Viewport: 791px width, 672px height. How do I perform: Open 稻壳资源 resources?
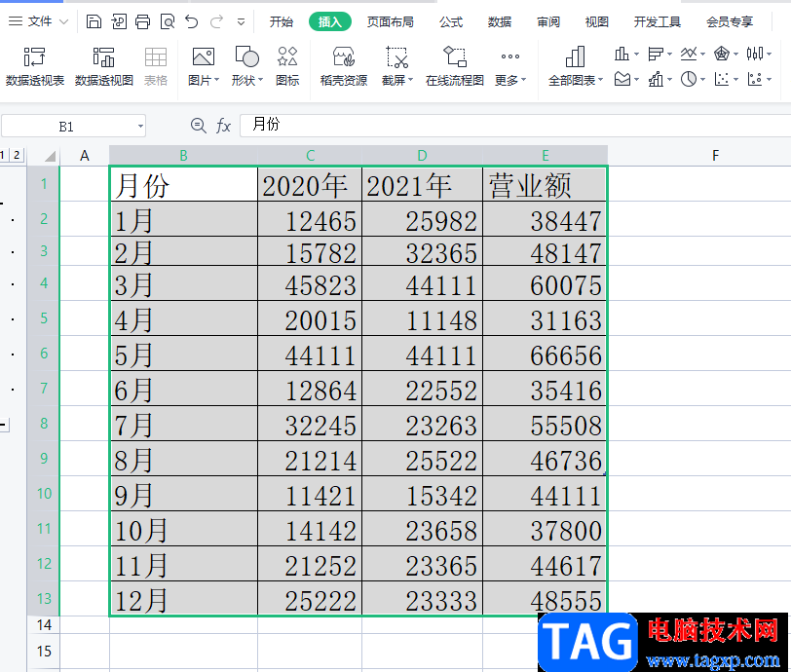344,66
